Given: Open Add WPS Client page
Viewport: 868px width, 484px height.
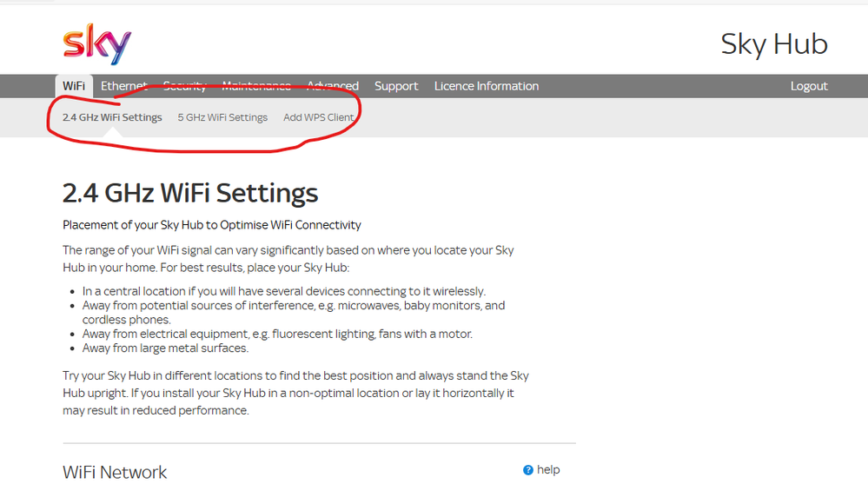Looking at the screenshot, I should tap(318, 117).
